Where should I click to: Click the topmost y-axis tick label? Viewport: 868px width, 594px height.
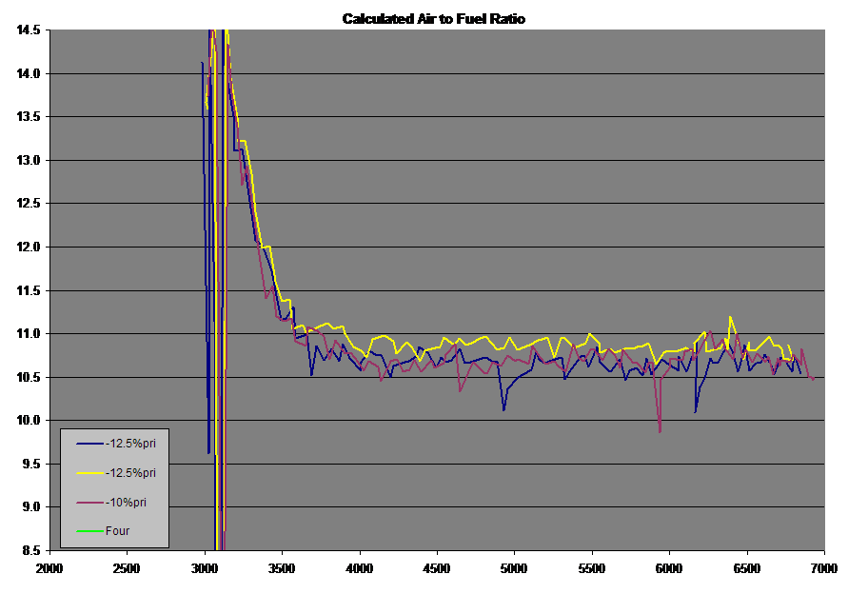coord(28,30)
